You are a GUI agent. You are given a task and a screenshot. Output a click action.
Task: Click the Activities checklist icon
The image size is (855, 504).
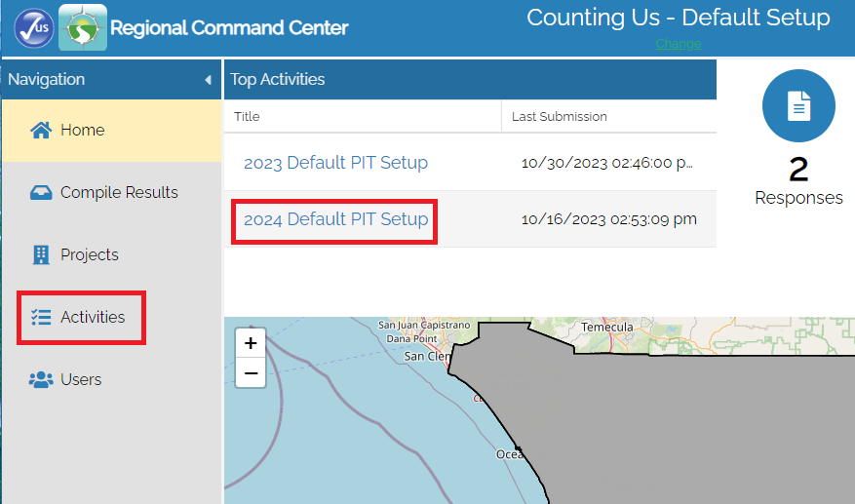point(40,318)
